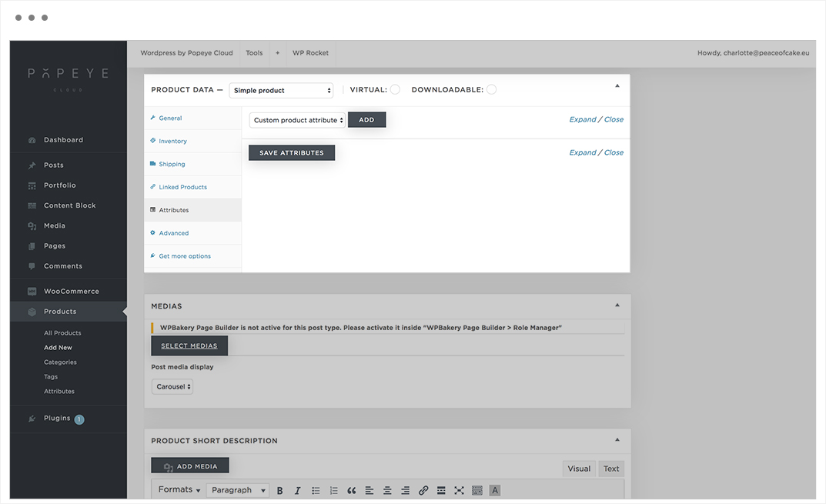Open the Shipping product data tab

tap(192, 165)
